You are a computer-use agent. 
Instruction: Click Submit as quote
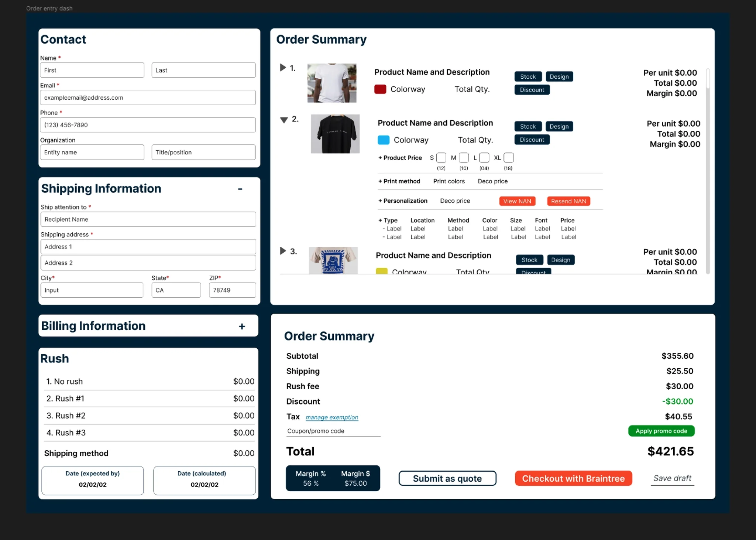pyautogui.click(x=447, y=478)
